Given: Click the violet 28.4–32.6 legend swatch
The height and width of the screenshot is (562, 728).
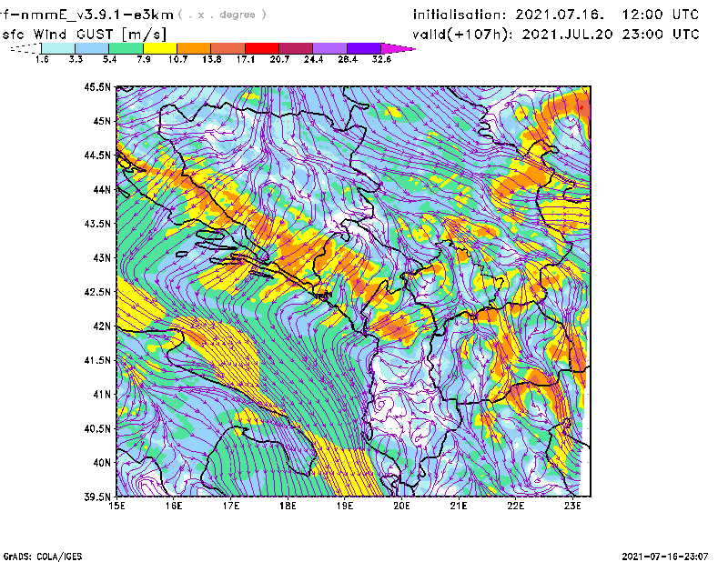Looking at the screenshot, I should coord(364,48).
